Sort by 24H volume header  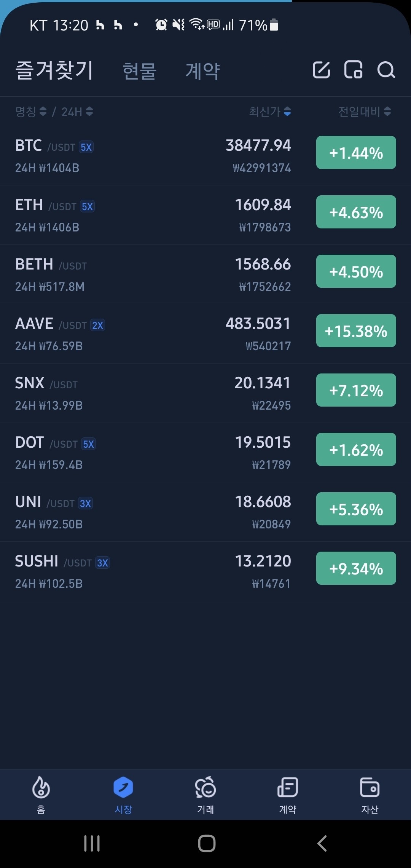[77, 112]
